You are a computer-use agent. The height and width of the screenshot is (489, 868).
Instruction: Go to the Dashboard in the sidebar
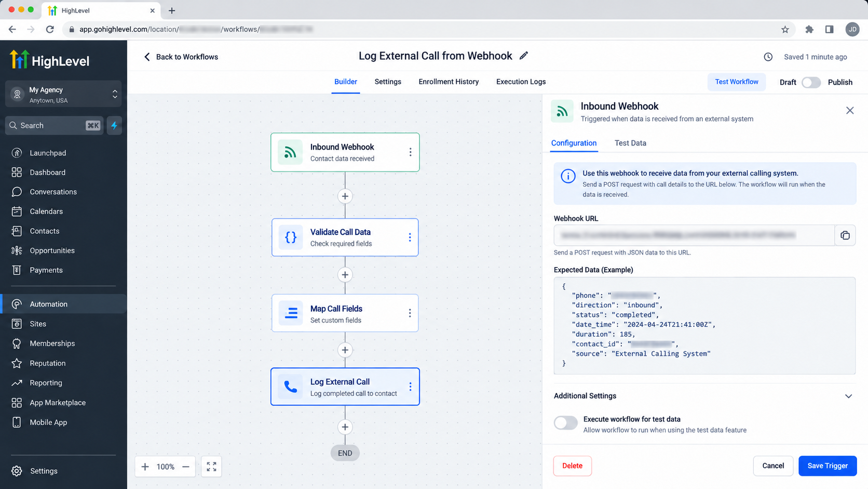point(63,173)
